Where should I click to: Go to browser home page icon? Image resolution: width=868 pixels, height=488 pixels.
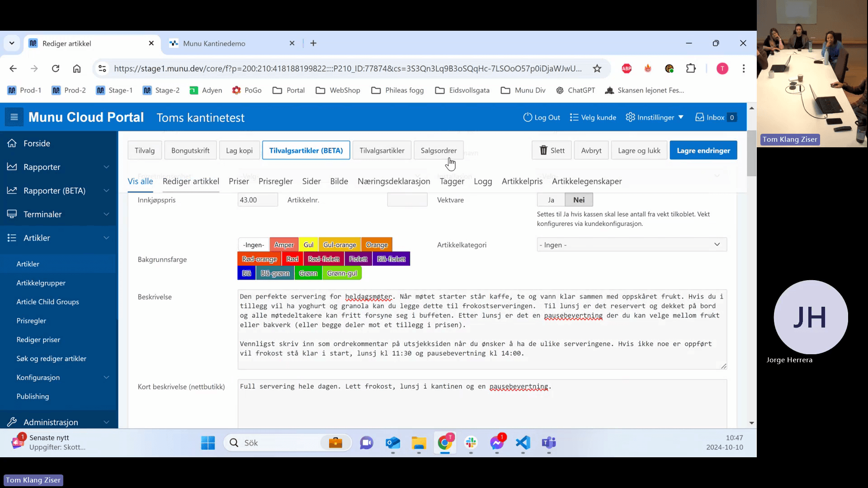[77, 69]
